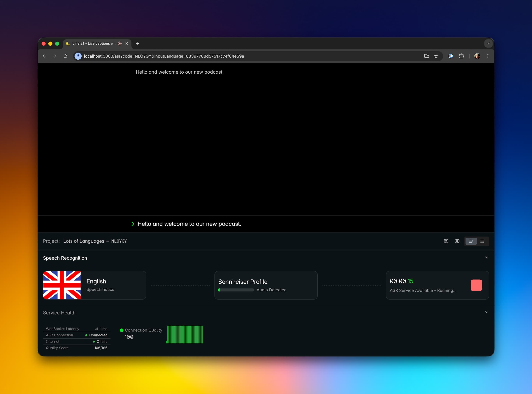This screenshot has width=532, height=394.
Task: Click the install app icon in address bar
Action: 426,56
